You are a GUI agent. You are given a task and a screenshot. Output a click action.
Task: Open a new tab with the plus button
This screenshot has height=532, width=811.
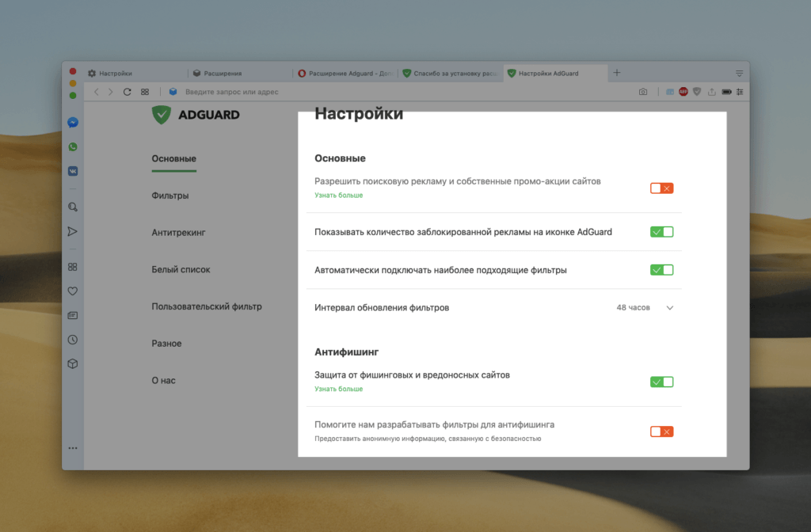616,73
